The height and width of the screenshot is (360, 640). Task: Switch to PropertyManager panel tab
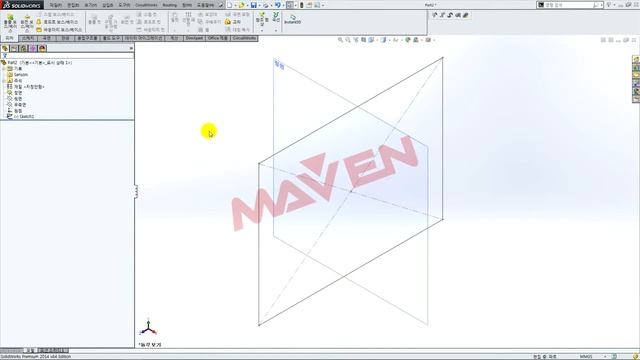coord(14,48)
